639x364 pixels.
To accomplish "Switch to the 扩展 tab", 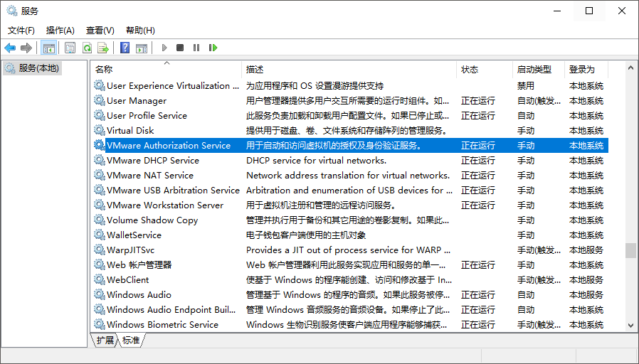I will 105,340.
